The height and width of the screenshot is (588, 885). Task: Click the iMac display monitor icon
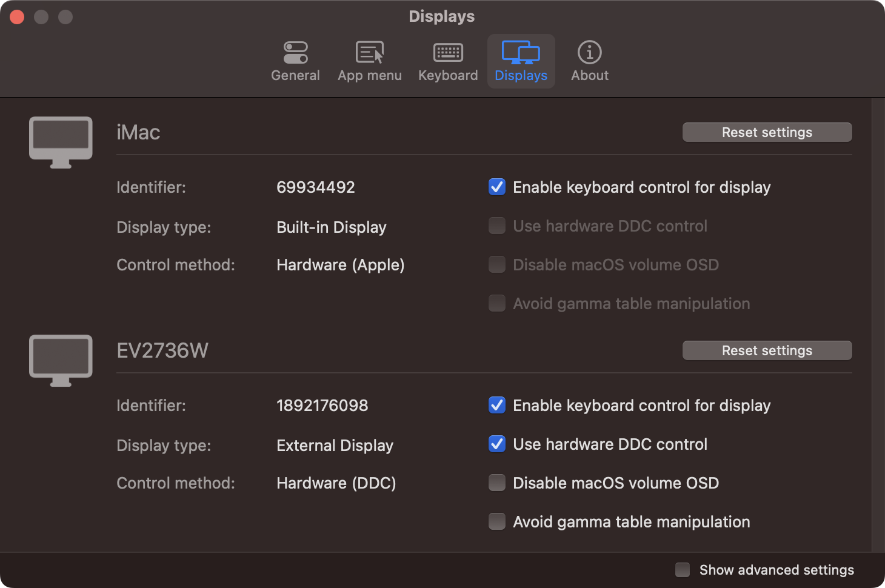point(60,142)
